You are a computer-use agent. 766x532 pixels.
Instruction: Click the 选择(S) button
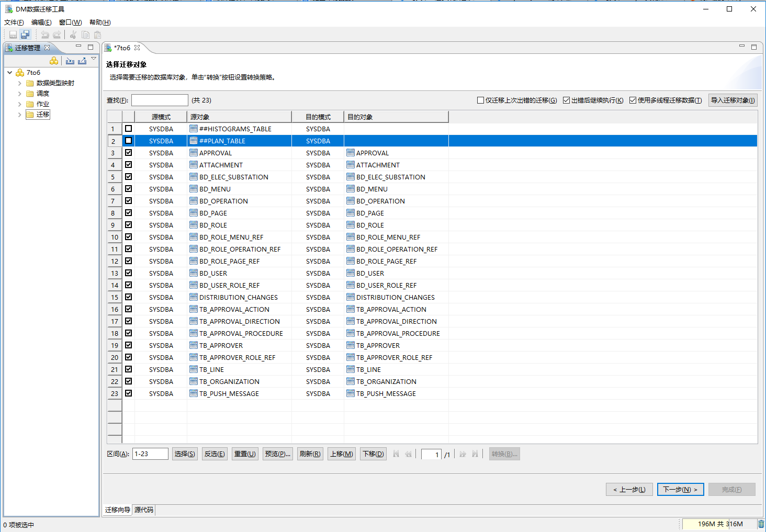tap(185, 454)
